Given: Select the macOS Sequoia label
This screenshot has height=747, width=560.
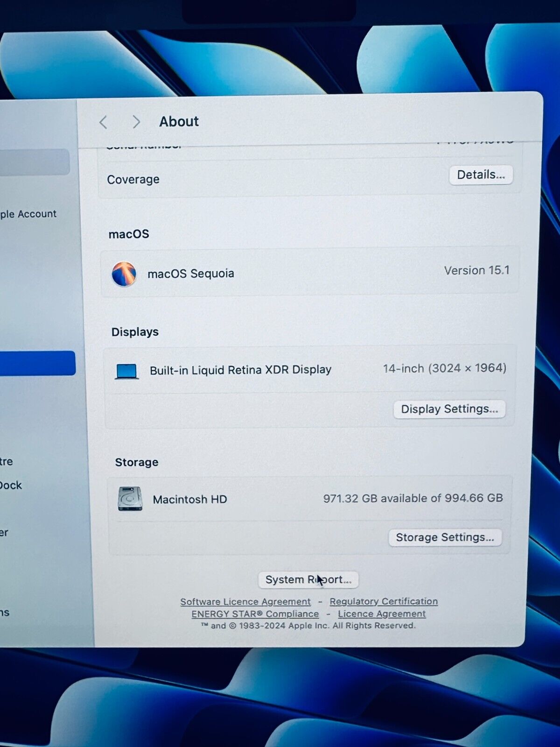Looking at the screenshot, I should (x=191, y=274).
